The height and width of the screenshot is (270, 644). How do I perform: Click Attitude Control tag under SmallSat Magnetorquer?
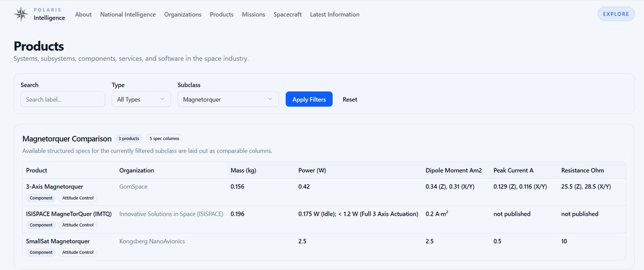point(78,252)
